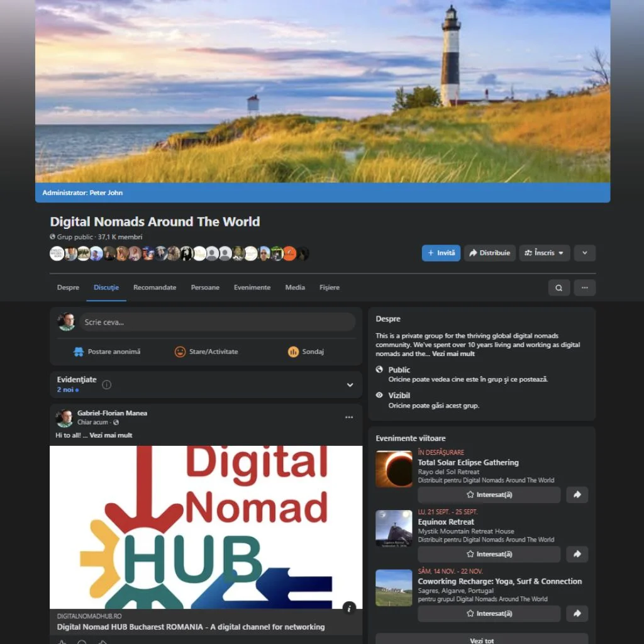644x644 pixels.
Task: Search within the group using magnifier icon
Action: (558, 287)
